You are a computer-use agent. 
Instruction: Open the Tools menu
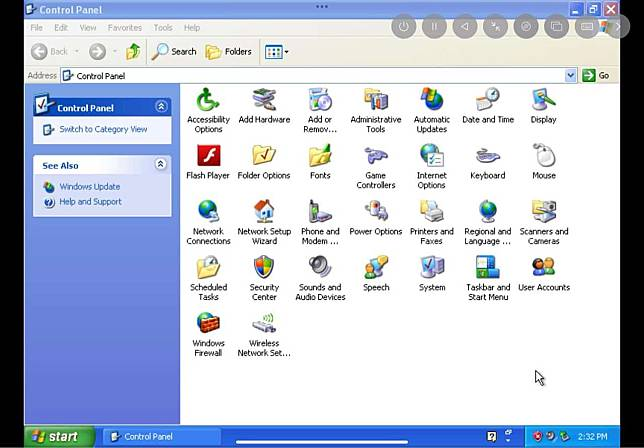pos(163,28)
